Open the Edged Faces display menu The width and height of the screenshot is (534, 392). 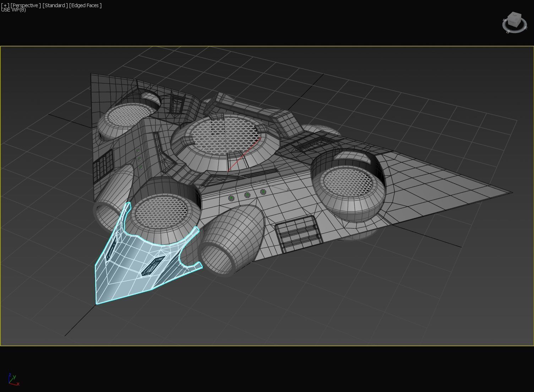pos(85,5)
